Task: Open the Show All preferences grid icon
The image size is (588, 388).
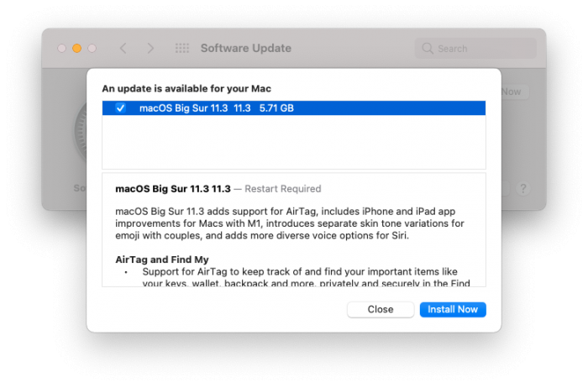Action: point(181,49)
